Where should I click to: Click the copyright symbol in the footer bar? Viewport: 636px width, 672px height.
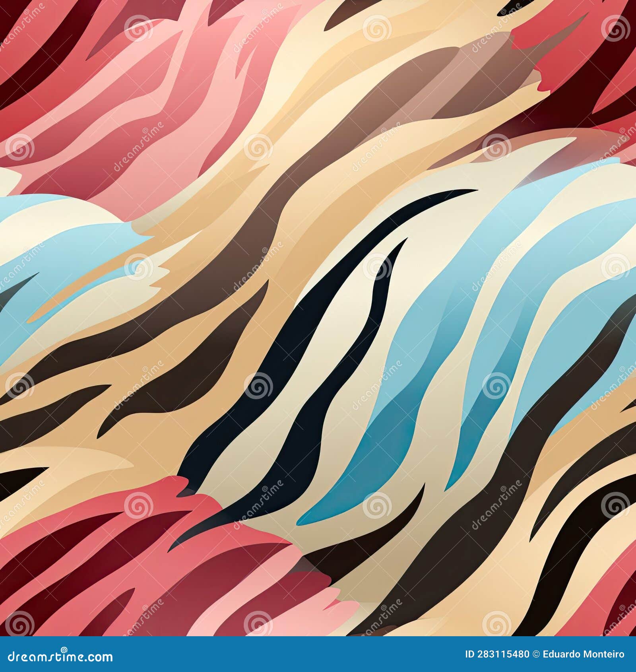536,654
